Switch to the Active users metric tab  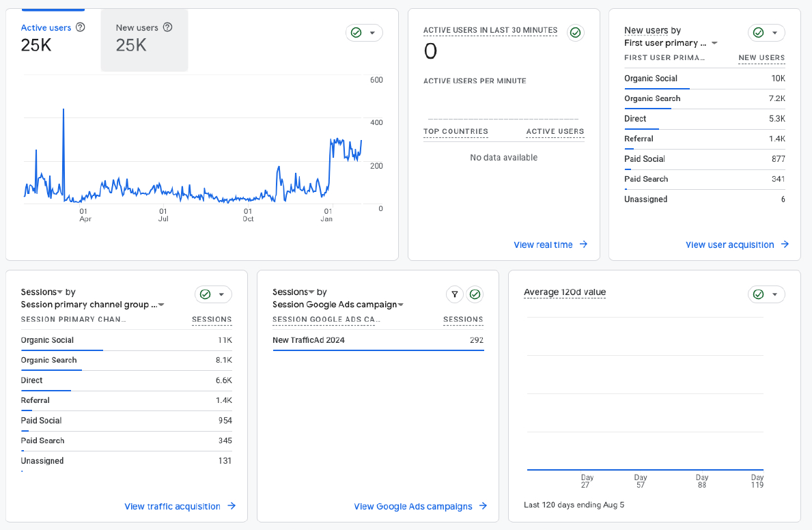pos(46,28)
